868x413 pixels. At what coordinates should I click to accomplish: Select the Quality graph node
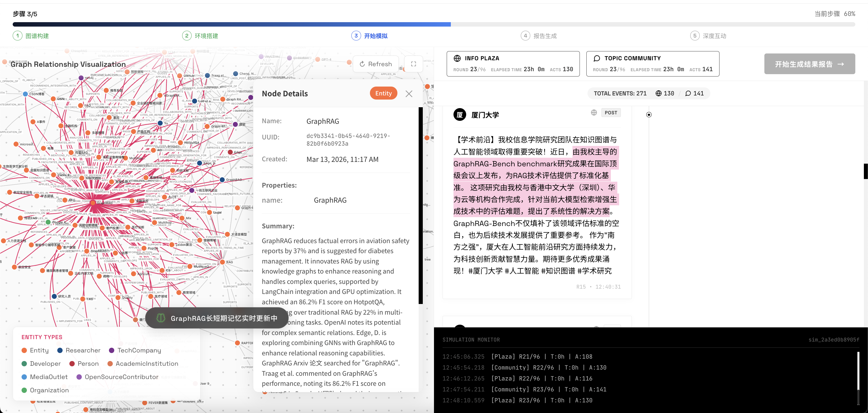118,297
